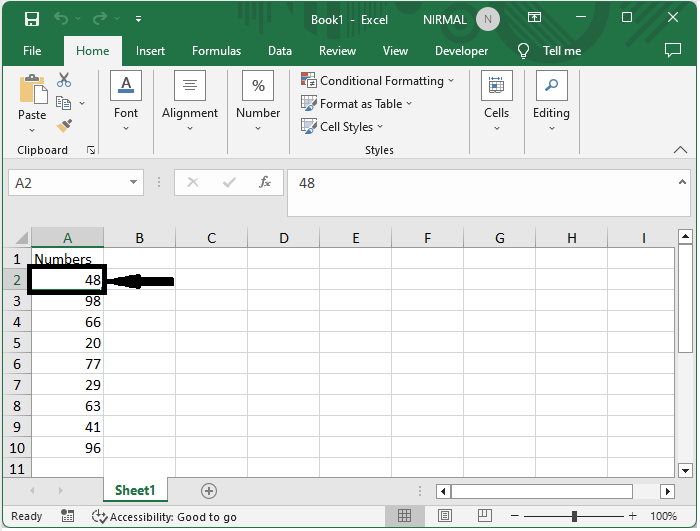Open the Name Box dropdown arrow
The height and width of the screenshot is (531, 700).
tap(133, 182)
